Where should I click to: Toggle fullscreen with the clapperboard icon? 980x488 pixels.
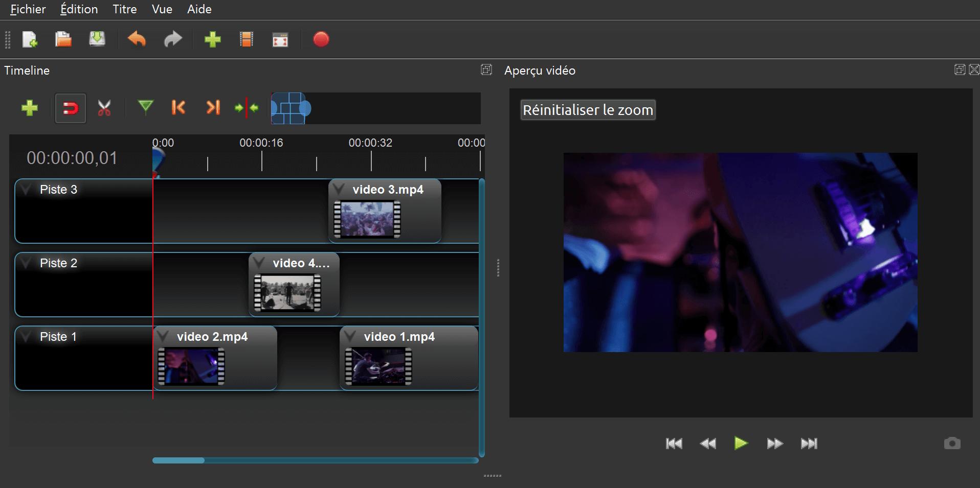(x=280, y=40)
